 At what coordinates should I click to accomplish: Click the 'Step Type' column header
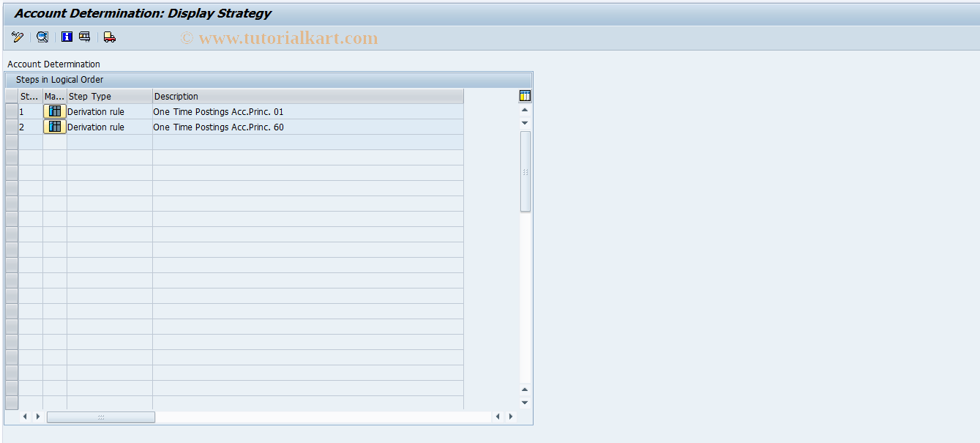point(110,96)
